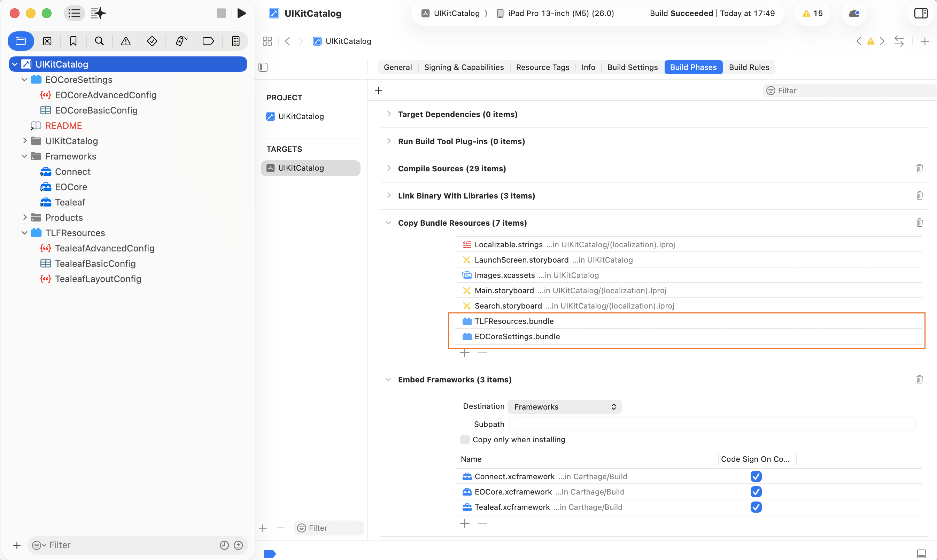The height and width of the screenshot is (560, 937).
Task: Switch to Build Settings tab
Action: click(633, 67)
